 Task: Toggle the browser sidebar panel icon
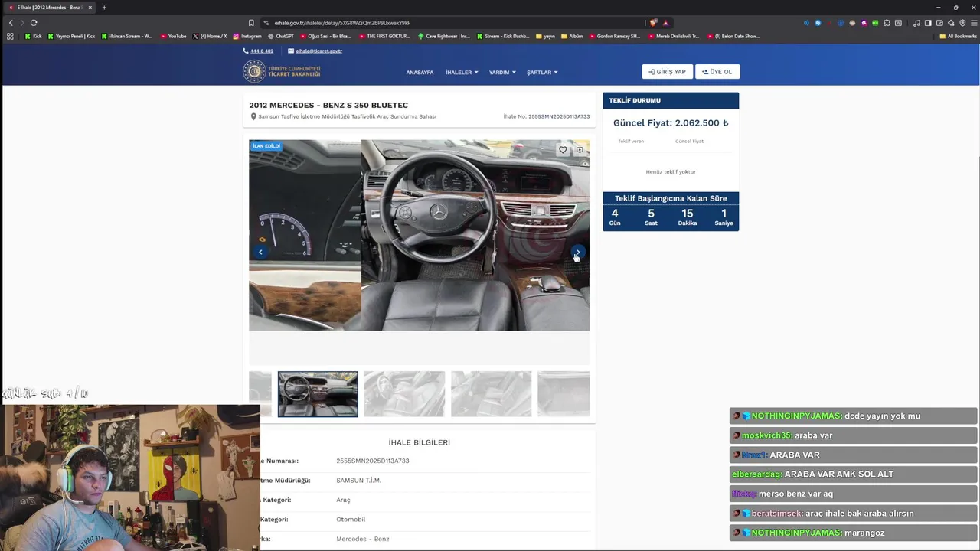coord(928,23)
